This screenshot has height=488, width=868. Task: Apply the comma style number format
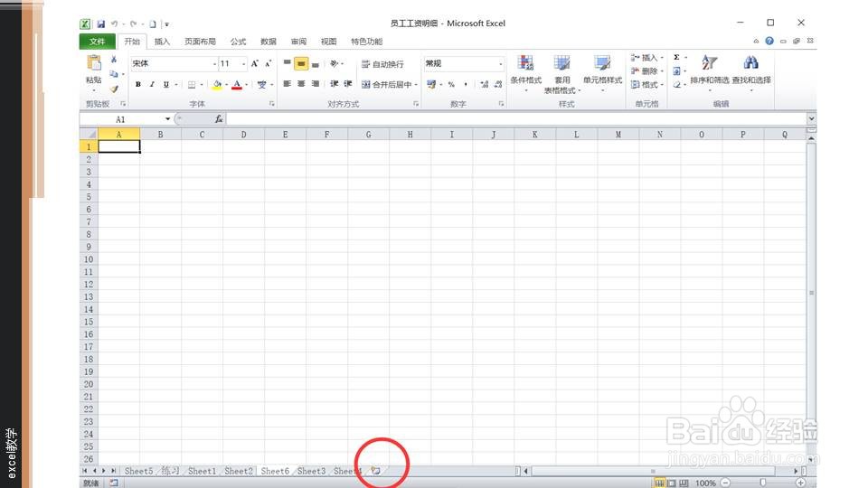[466, 85]
